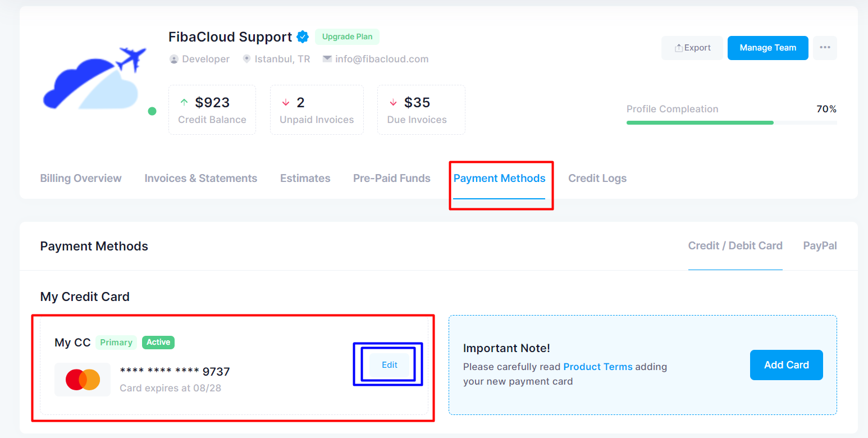Open the Credit Logs tab
Image resolution: width=868 pixels, height=438 pixels.
597,178
